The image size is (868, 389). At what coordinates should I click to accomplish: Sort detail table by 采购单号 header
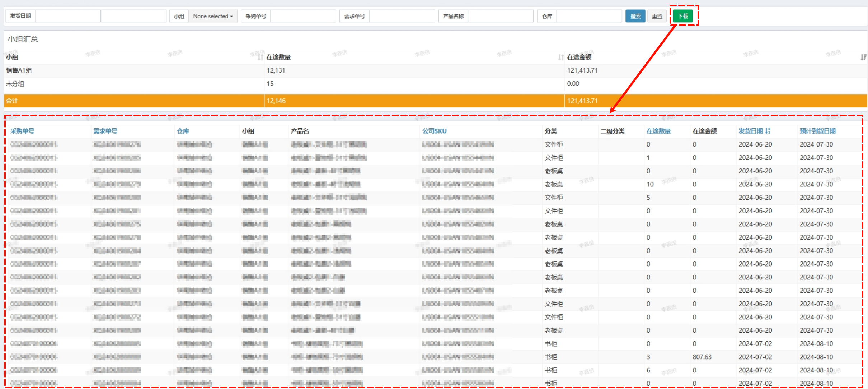22,131
